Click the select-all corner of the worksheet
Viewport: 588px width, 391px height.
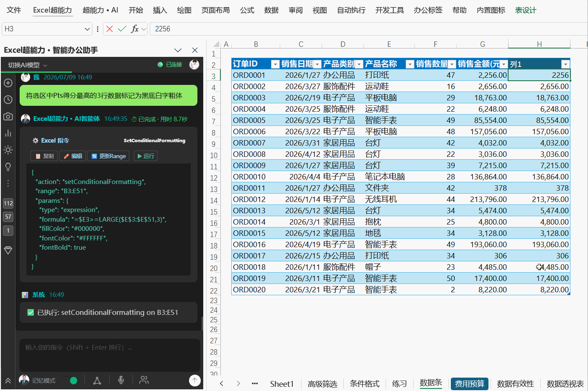(216, 44)
